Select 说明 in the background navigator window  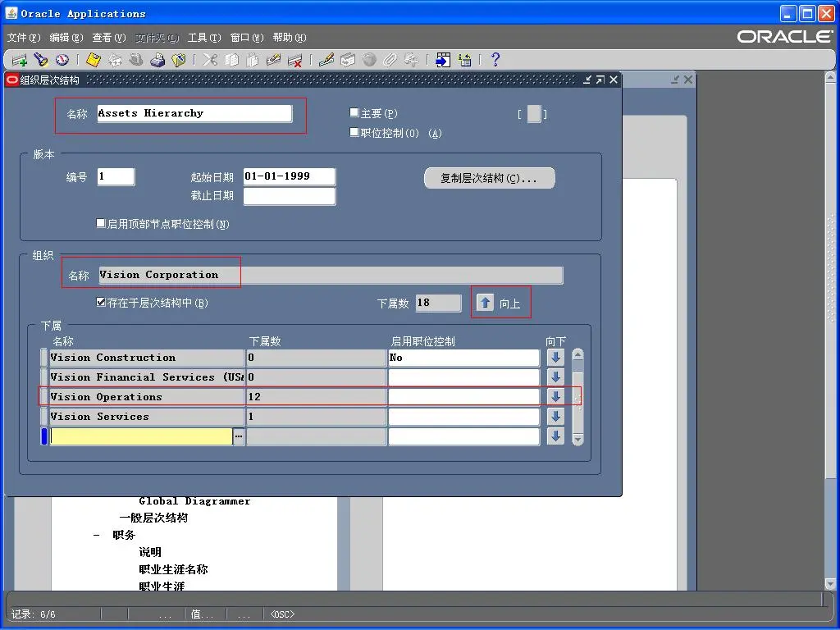[x=150, y=552]
